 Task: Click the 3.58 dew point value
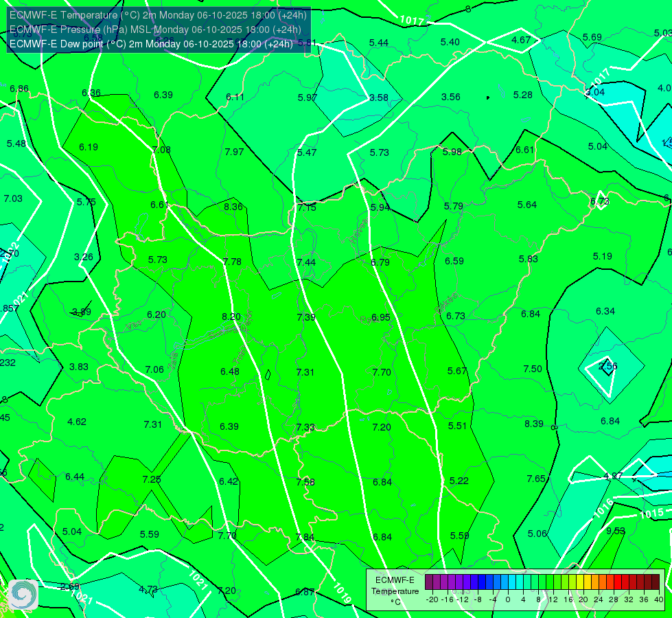coord(379,98)
